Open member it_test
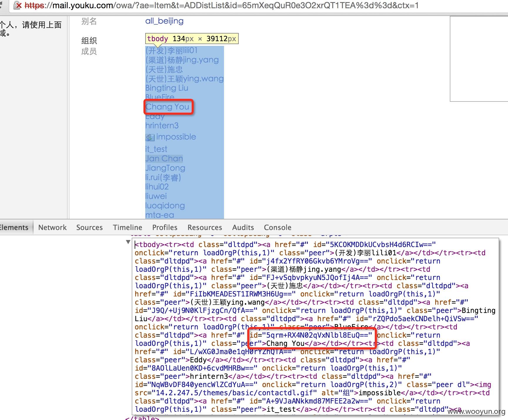The width and height of the screenshot is (508, 420). 156,149
